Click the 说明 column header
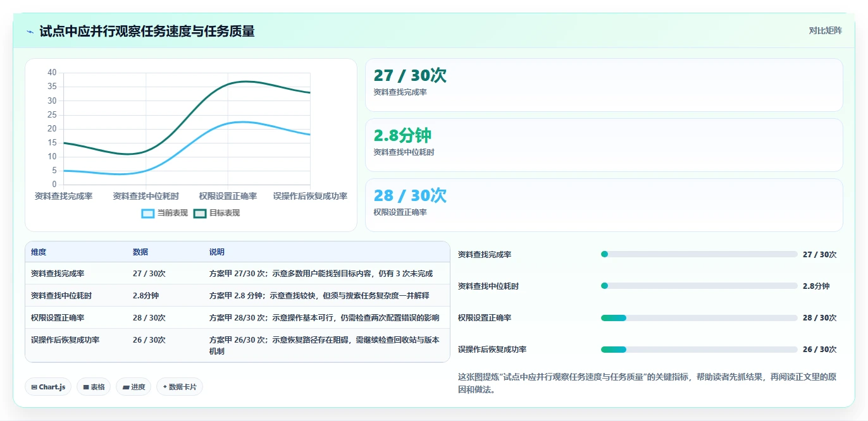Image resolution: width=868 pixels, height=421 pixels. (217, 252)
